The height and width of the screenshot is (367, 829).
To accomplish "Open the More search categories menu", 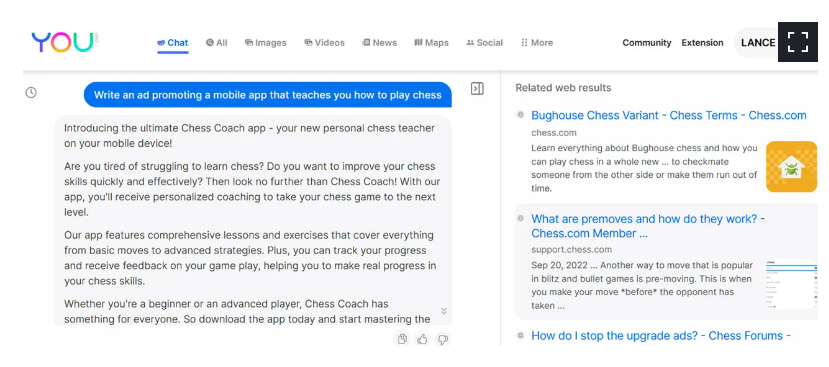I will pyautogui.click(x=537, y=43).
